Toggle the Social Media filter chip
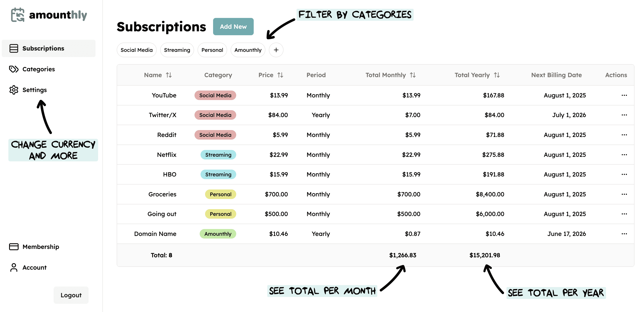 137,50
